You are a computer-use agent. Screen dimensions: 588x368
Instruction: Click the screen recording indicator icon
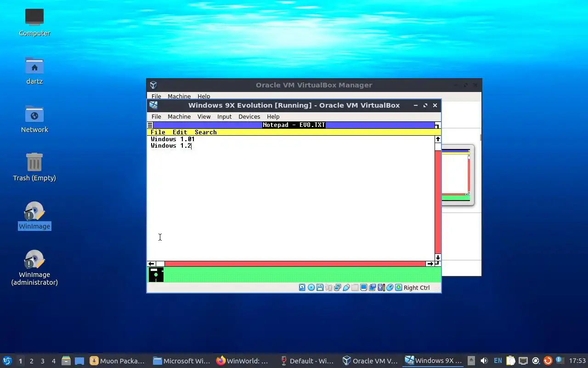click(x=372, y=287)
